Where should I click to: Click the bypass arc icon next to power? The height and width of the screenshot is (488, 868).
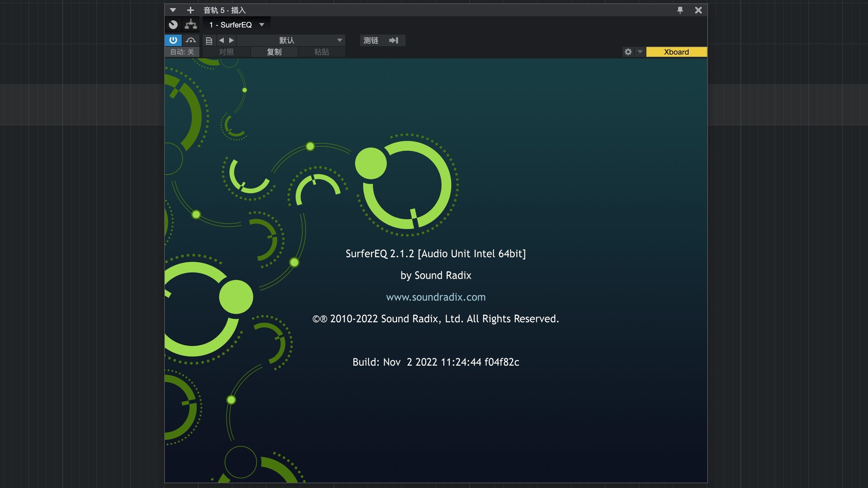[191, 40]
